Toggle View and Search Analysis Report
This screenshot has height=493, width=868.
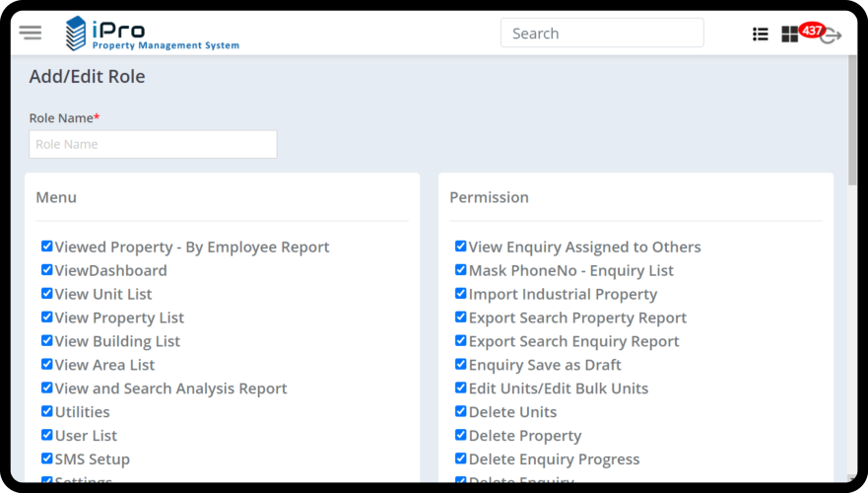[x=46, y=388]
